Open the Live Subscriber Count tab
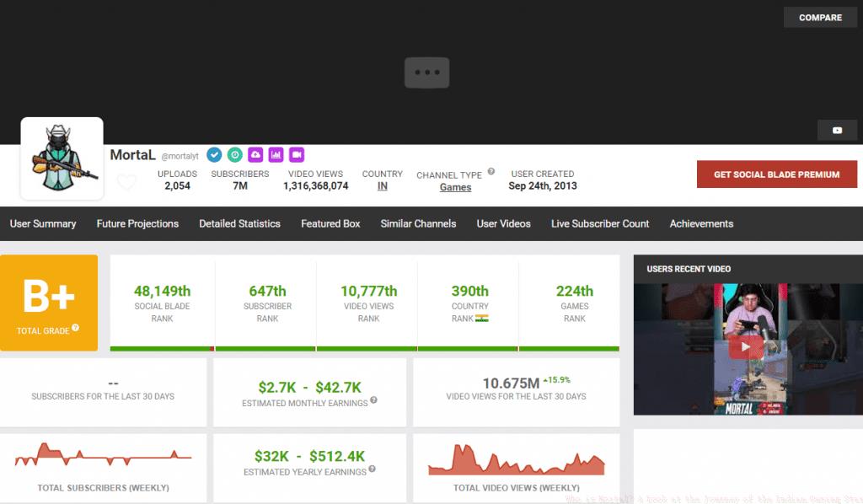 click(600, 223)
